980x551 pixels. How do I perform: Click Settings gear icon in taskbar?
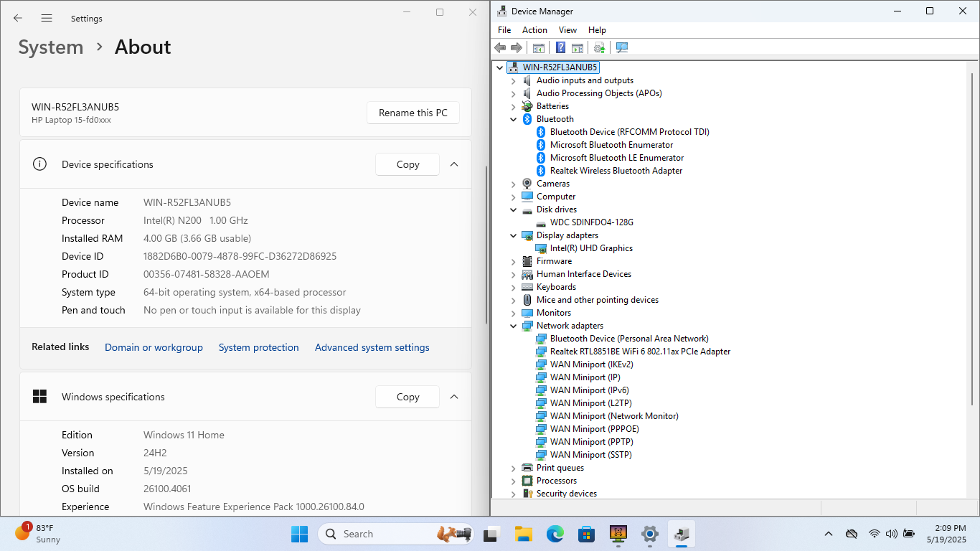click(x=649, y=534)
